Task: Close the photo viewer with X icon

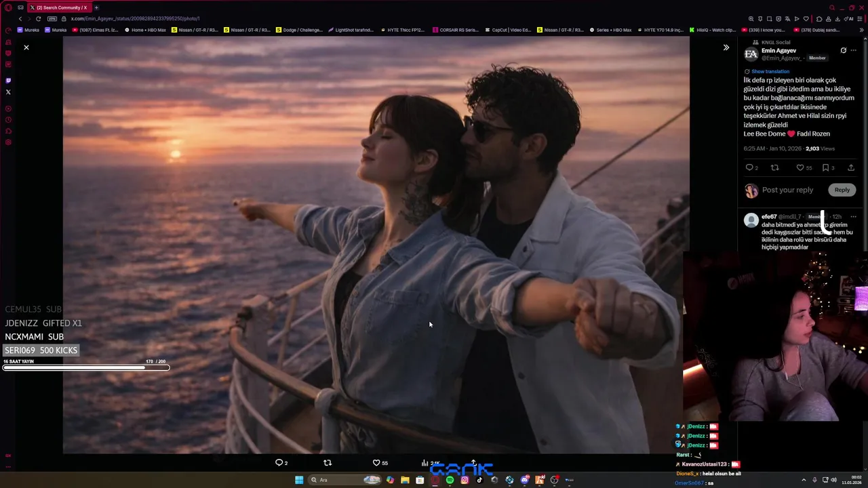Action: click(x=26, y=47)
